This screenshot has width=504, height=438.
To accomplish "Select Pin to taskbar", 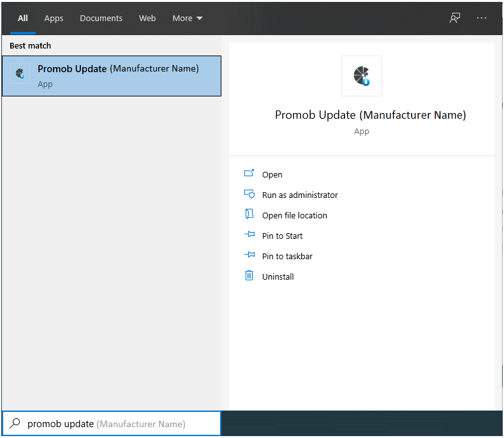I will 287,256.
